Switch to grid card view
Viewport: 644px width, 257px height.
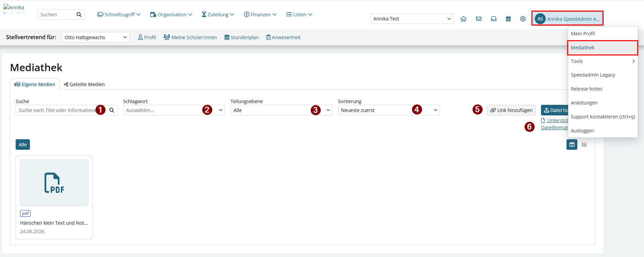click(x=572, y=145)
